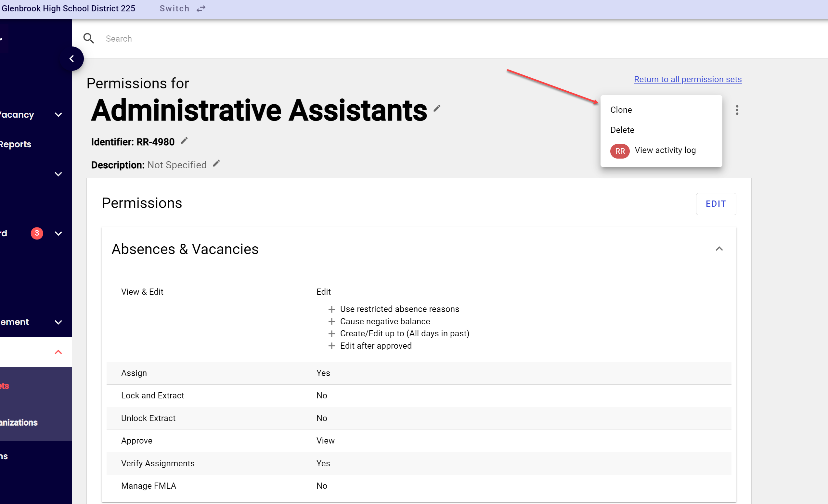Click the Unlock Extract row

tap(419, 418)
